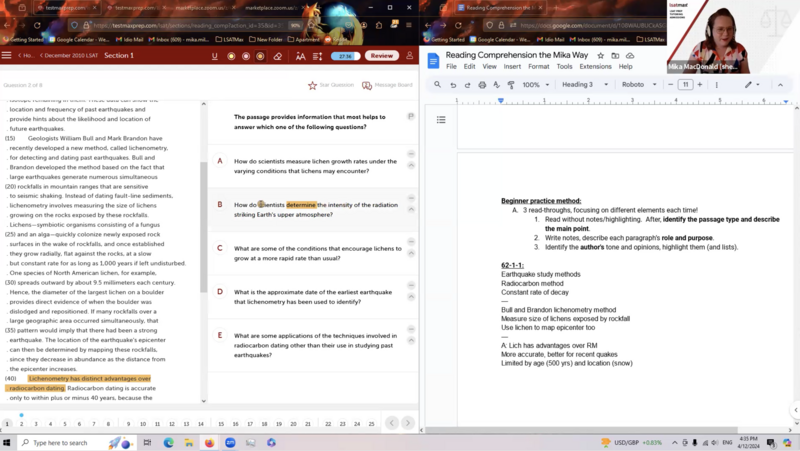The height and width of the screenshot is (451, 800).
Task: Open the editing mode pencil dropdown
Action: tap(752, 85)
